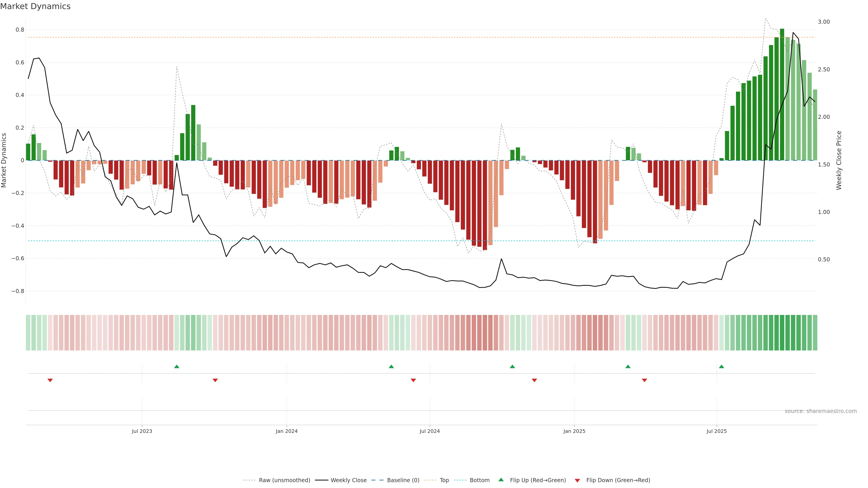868x488 pixels.
Task: Toggle the Top legend entry
Action: coord(444,480)
